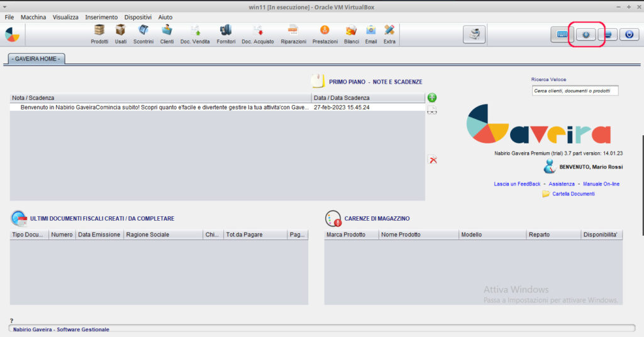The height and width of the screenshot is (337, 644).
Task: Click the Disponibilita' column header
Action: coord(602,235)
